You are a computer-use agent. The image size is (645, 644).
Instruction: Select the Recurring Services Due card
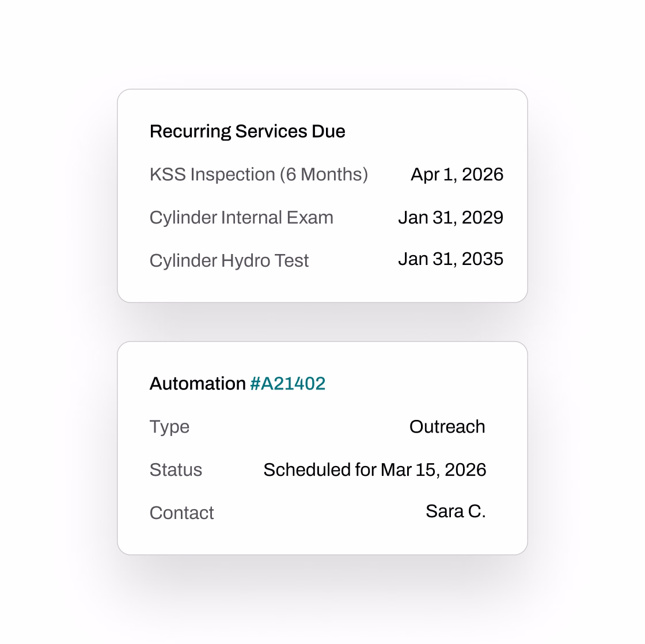(x=322, y=196)
